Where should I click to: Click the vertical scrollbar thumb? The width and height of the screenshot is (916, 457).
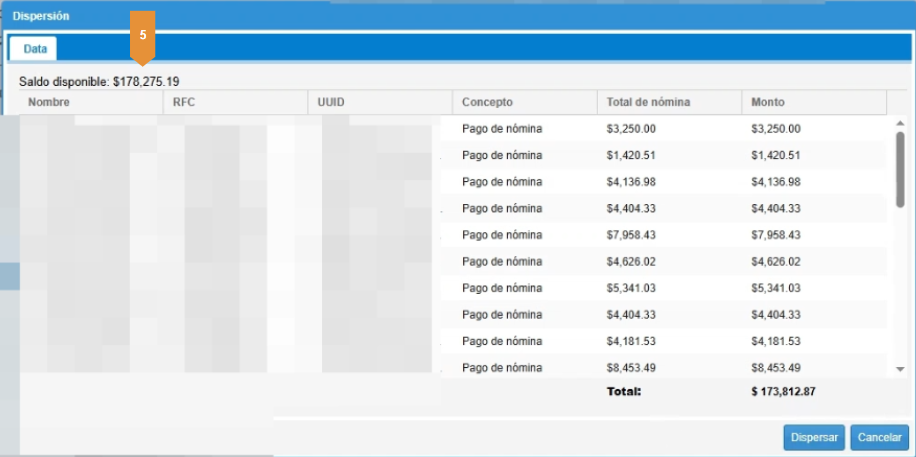pyautogui.click(x=900, y=168)
